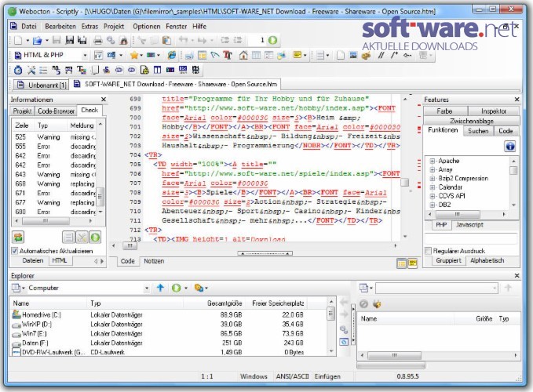Click the blue info button in Features
This screenshot has width=533, height=392.
pos(510,147)
